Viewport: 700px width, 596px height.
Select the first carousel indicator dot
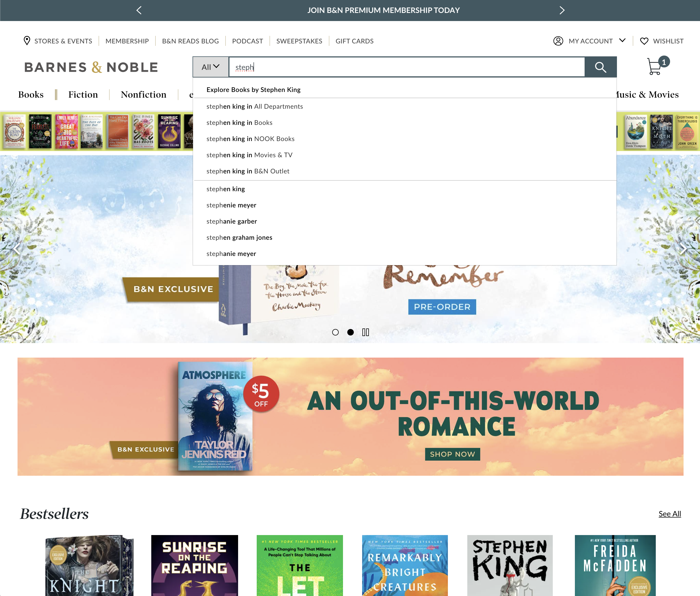point(336,332)
